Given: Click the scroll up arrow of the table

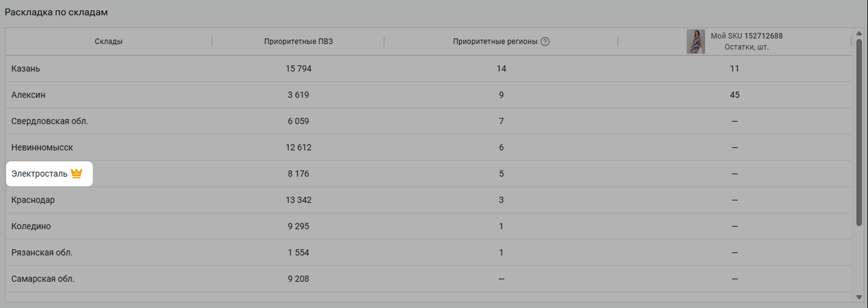Looking at the screenshot, I should click(x=859, y=33).
